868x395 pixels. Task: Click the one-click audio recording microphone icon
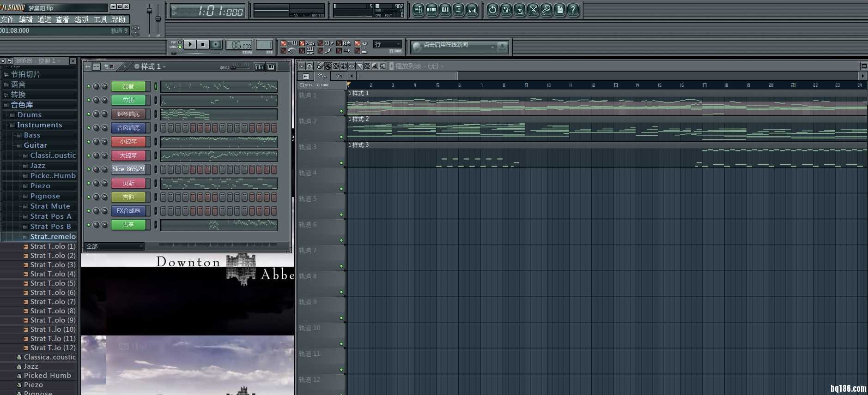tap(546, 10)
